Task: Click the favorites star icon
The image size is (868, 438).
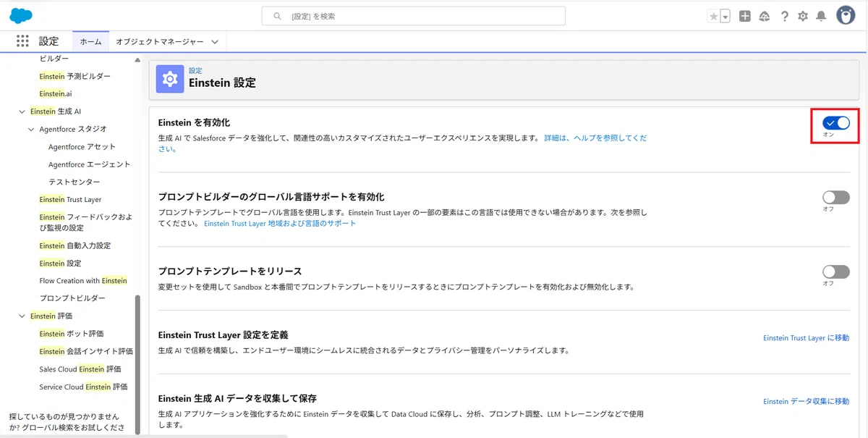Action: pos(714,16)
